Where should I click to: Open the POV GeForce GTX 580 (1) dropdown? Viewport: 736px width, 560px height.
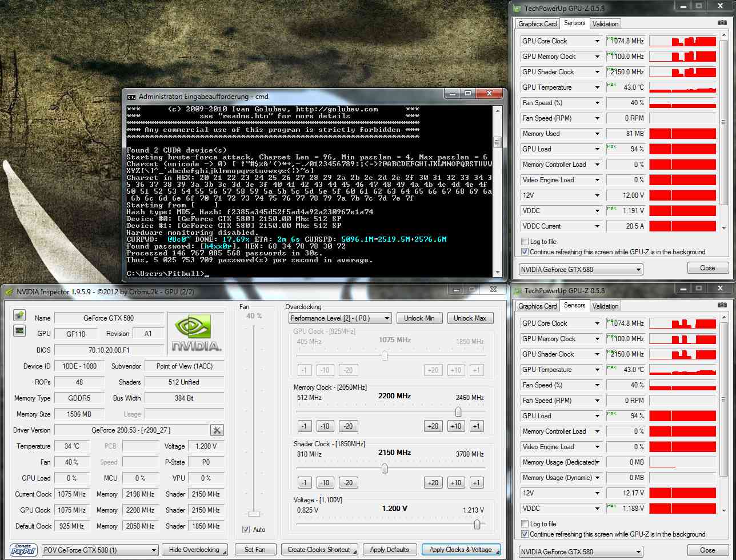pyautogui.click(x=101, y=550)
